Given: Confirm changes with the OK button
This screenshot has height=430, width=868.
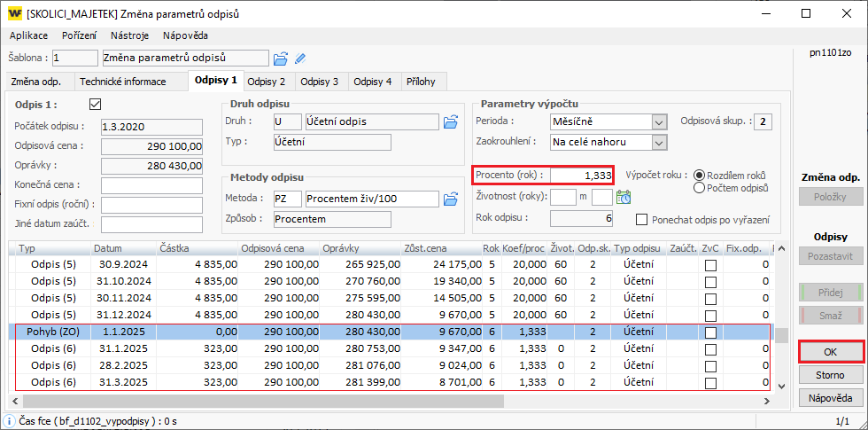Looking at the screenshot, I should (x=830, y=352).
